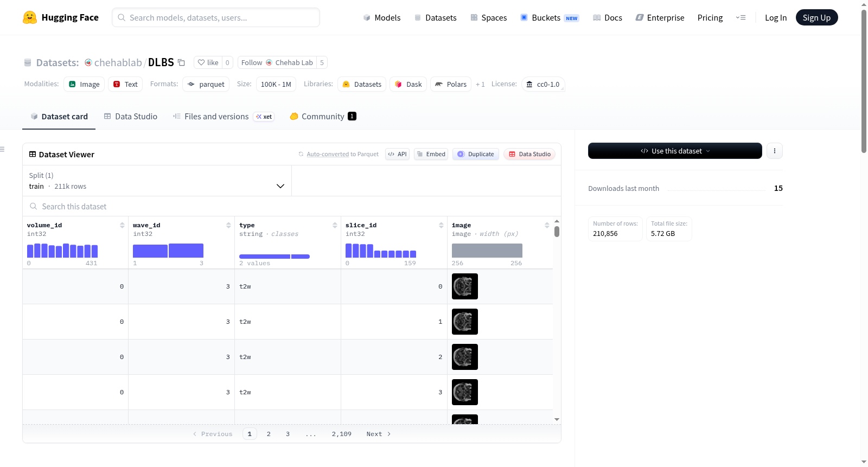Open Buckets in the top navigation
The image size is (868, 467).
coord(550,17)
